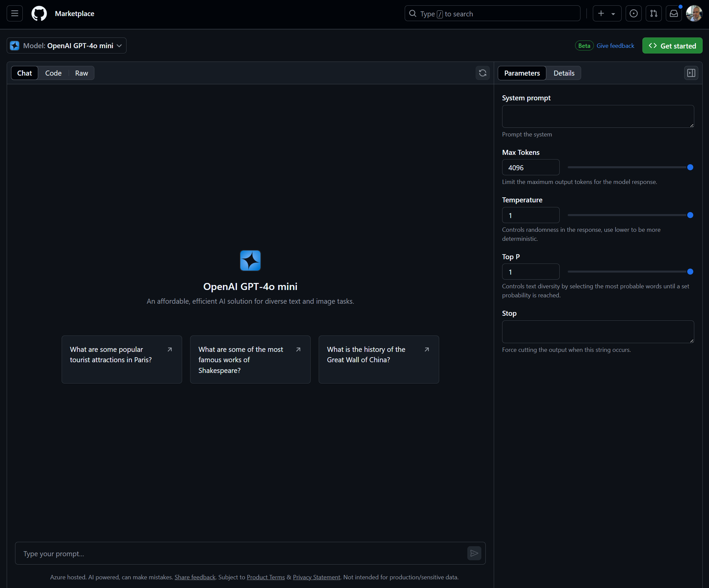Image resolution: width=709 pixels, height=588 pixels.
Task: Click the GitHub logo icon
Action: click(39, 13)
